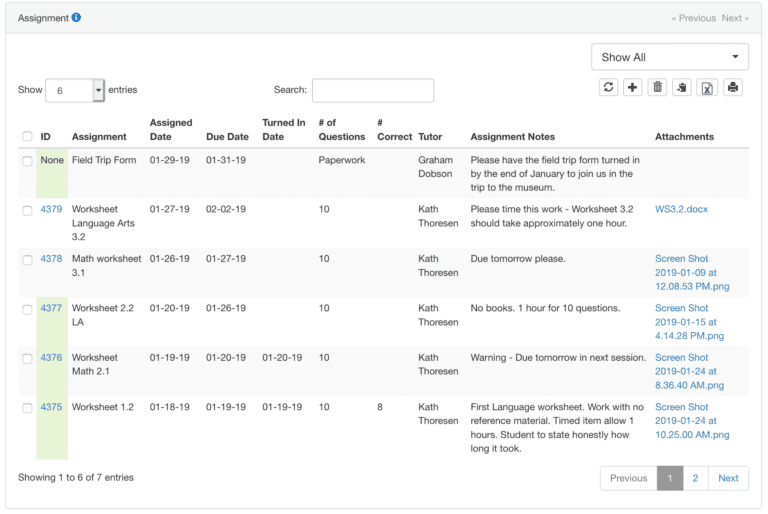
Task: Open the Show All filter dropdown
Action: (670, 57)
